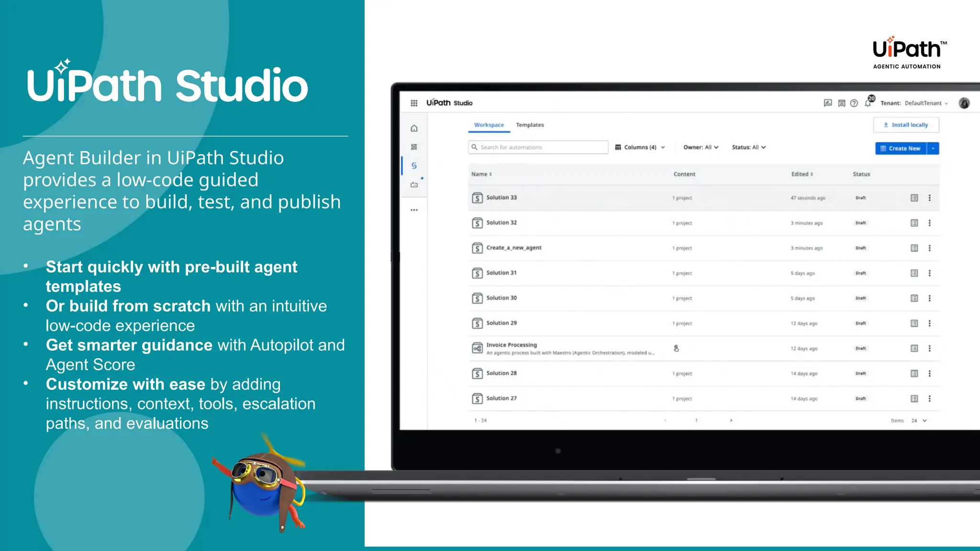Click the 1 - 24 item range text
The image size is (980, 551).
point(480,421)
